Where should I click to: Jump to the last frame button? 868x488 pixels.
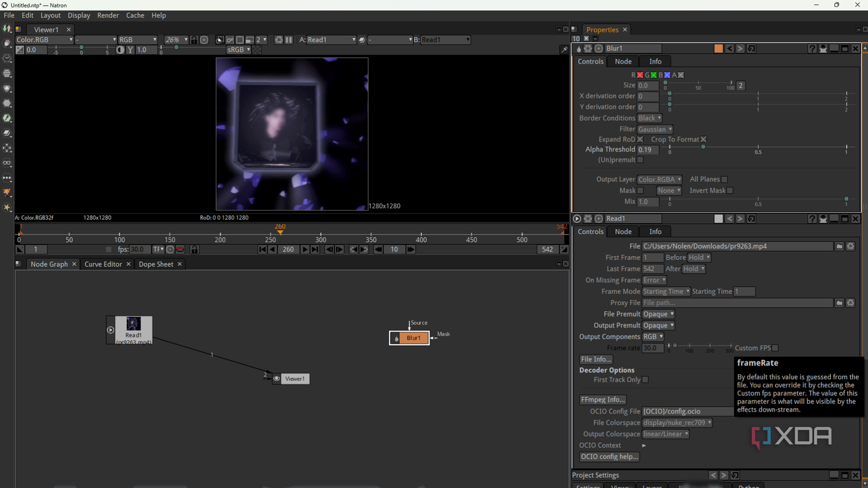click(x=315, y=249)
